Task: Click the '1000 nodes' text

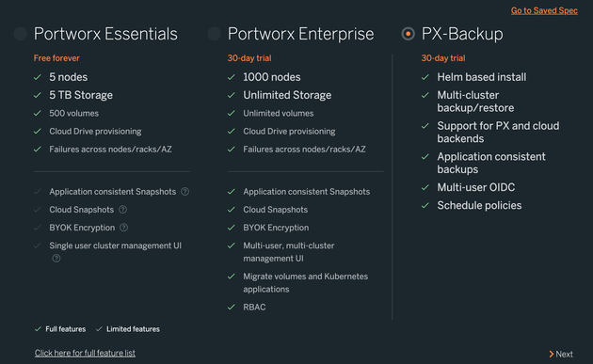Action: pyautogui.click(x=272, y=77)
